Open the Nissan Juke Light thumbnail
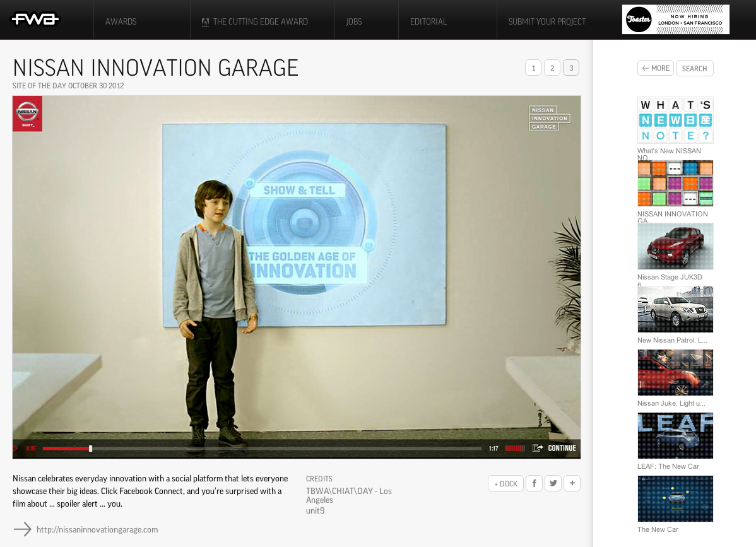This screenshot has height=547, width=756. [675, 372]
